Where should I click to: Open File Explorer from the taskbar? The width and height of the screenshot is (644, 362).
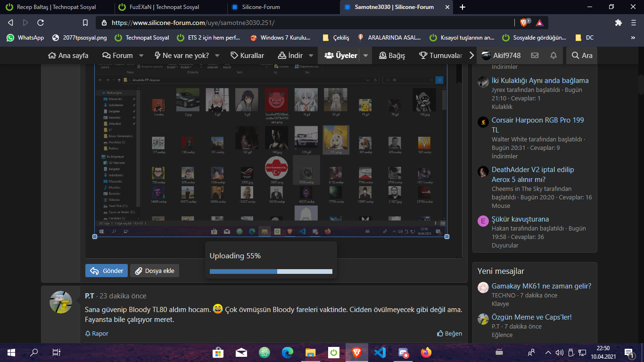point(310,352)
